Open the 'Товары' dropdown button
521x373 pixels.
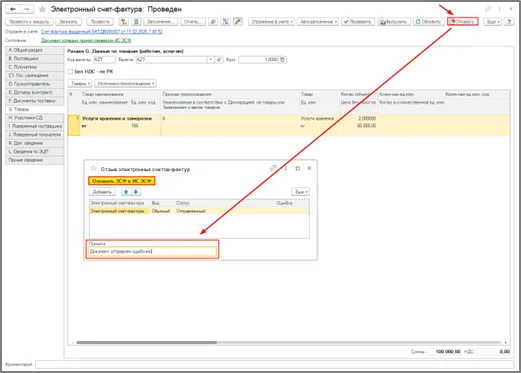(80, 83)
